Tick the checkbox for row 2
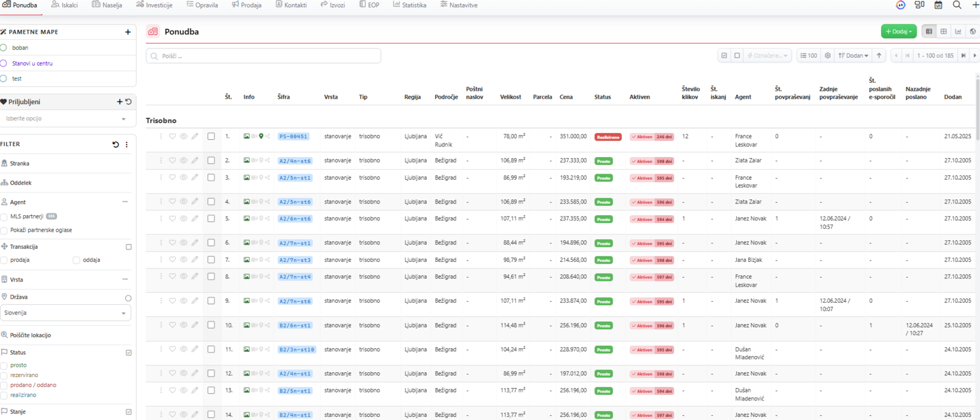The width and height of the screenshot is (980, 420). (211, 161)
